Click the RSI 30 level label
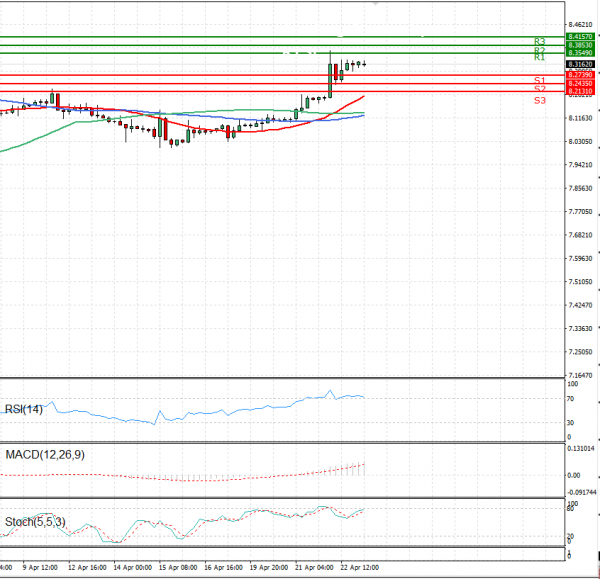This screenshot has height=579, width=600. point(571,423)
